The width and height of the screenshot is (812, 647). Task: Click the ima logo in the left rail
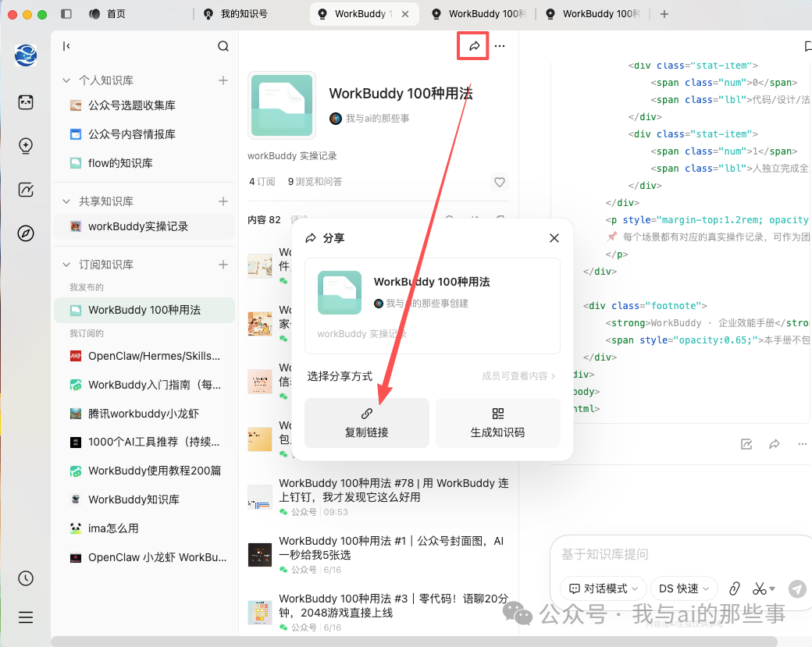tap(25, 55)
